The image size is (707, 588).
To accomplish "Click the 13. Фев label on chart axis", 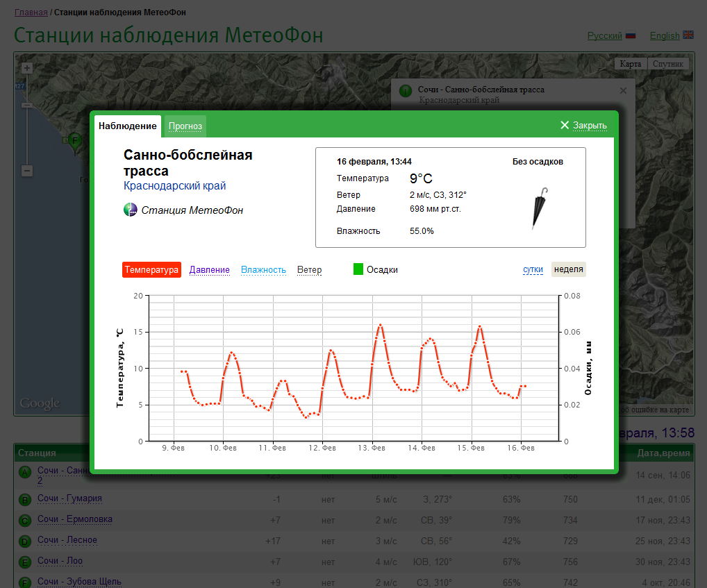I will pos(372,448).
